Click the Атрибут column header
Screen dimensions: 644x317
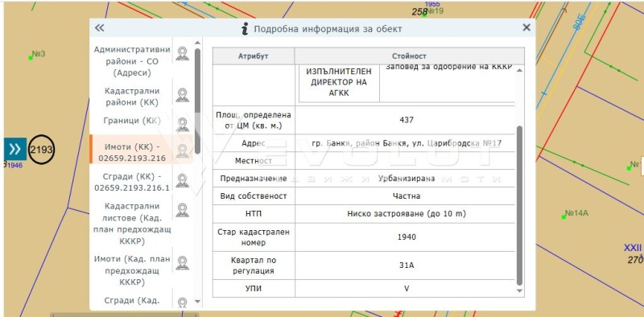[254, 56]
